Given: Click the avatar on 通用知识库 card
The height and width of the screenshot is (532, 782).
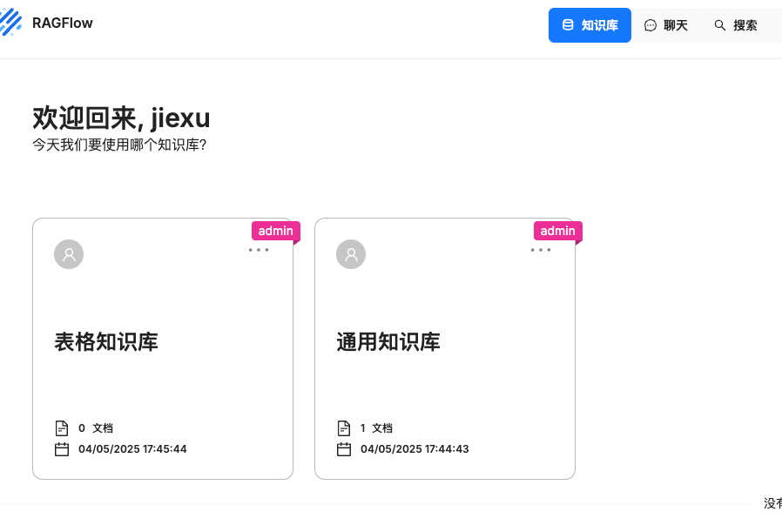Looking at the screenshot, I should coord(351,254).
